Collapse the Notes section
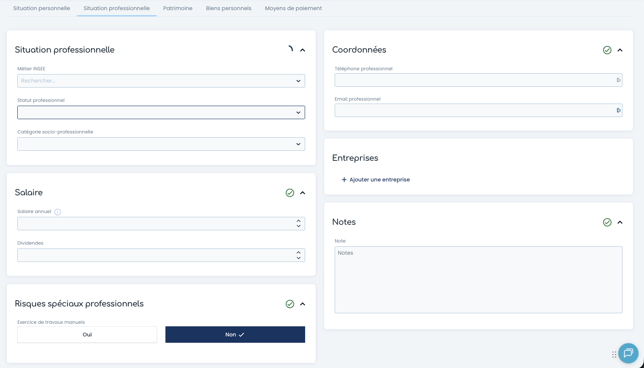The width and height of the screenshot is (644, 368). [620, 222]
